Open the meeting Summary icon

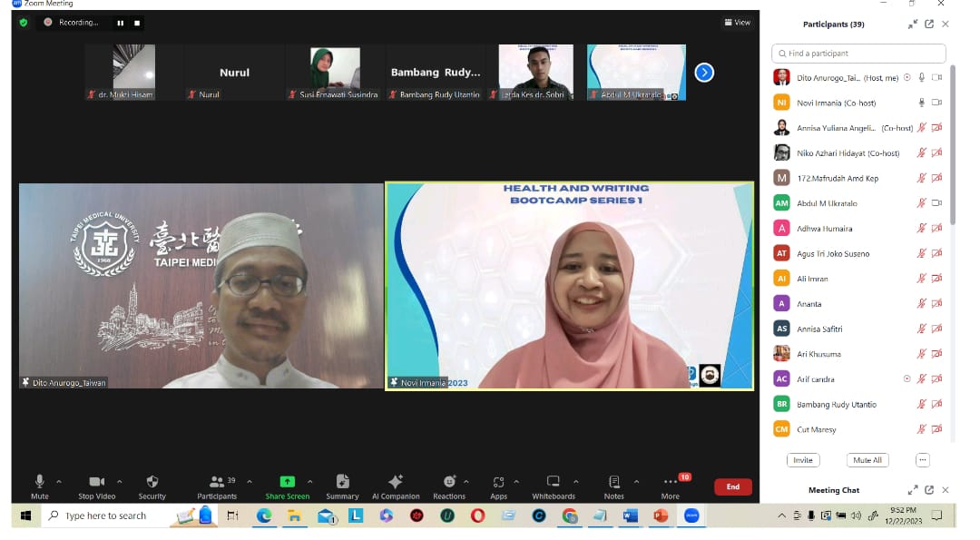click(x=342, y=482)
